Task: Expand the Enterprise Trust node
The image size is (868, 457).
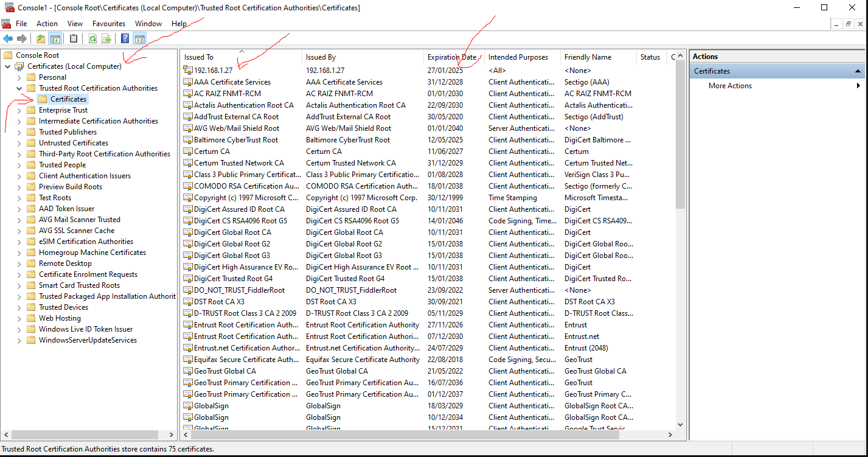Action: point(19,110)
